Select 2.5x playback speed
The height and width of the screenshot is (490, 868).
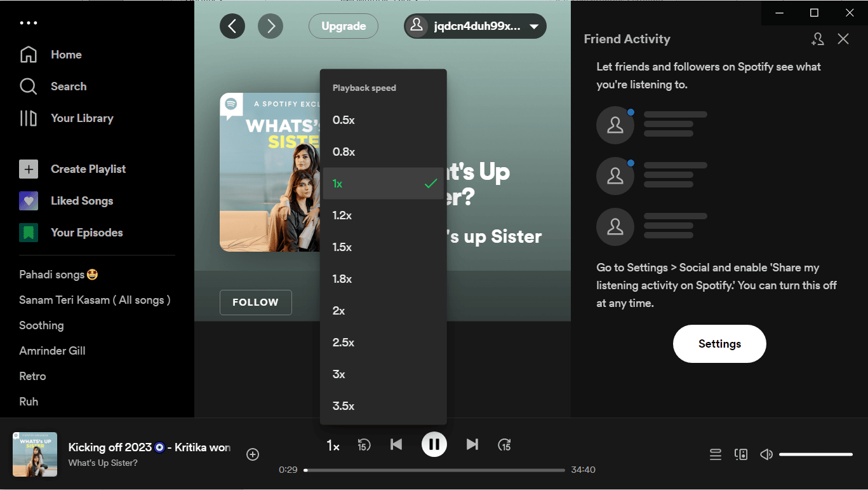pos(384,343)
